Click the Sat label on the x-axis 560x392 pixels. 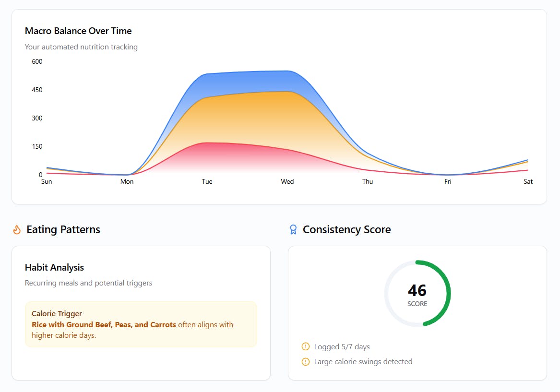[528, 181]
